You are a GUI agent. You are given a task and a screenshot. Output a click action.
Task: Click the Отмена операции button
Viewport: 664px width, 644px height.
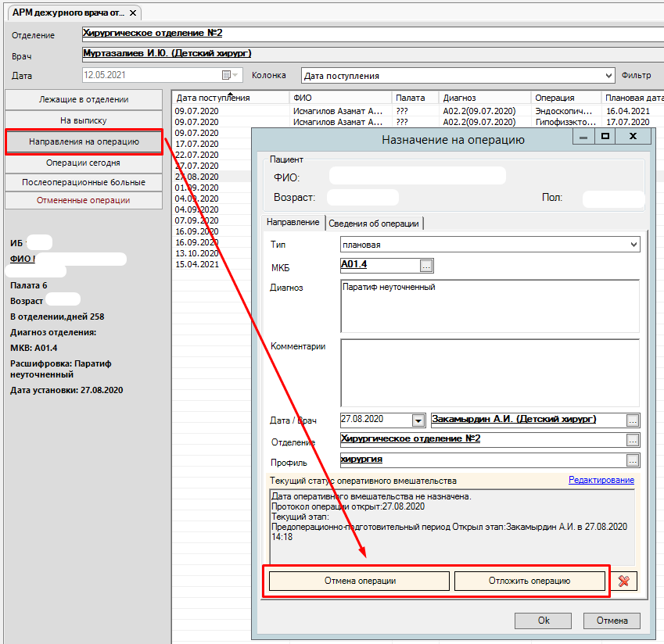click(x=359, y=581)
